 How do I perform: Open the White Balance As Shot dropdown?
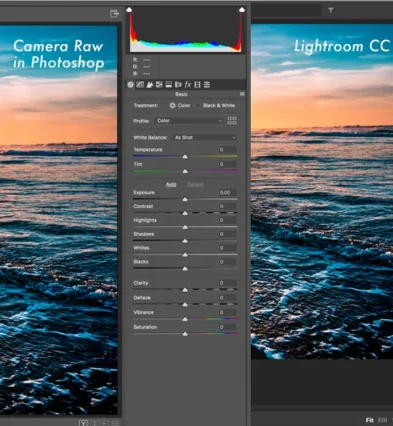(x=205, y=137)
